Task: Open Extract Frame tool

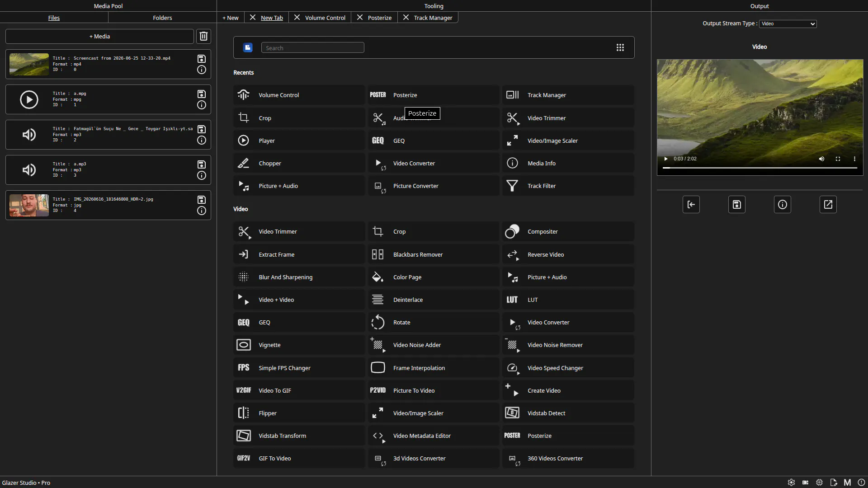Action: 299,254
